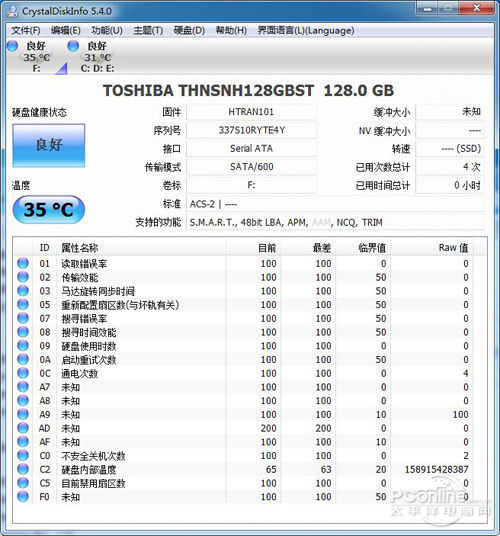Screen dimensions: 500x536
Task: Click the status orb for attribute C2 硬盘内部温度
Action: coord(23,469)
